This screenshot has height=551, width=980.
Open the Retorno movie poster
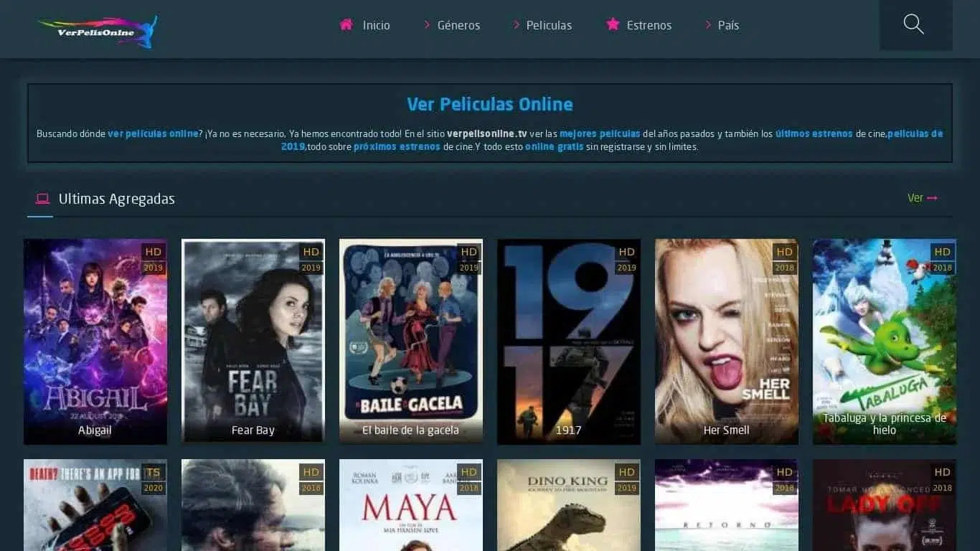[727, 505]
